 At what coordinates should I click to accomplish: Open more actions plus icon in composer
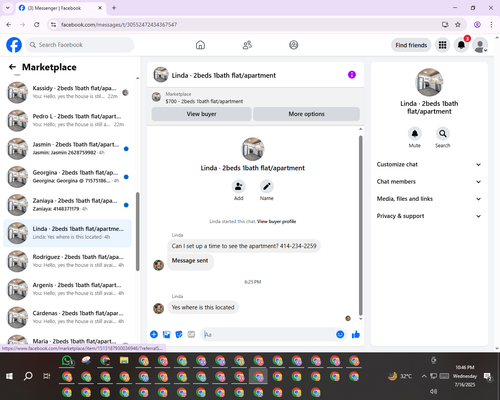coord(154,334)
